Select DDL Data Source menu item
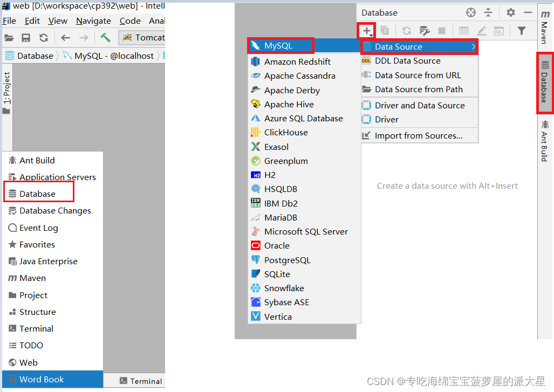This screenshot has width=554, height=392. pyautogui.click(x=419, y=61)
